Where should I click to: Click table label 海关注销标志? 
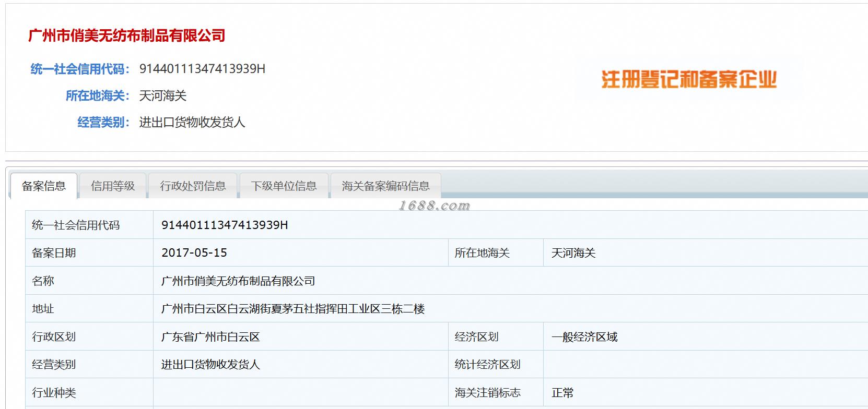pyautogui.click(x=487, y=393)
